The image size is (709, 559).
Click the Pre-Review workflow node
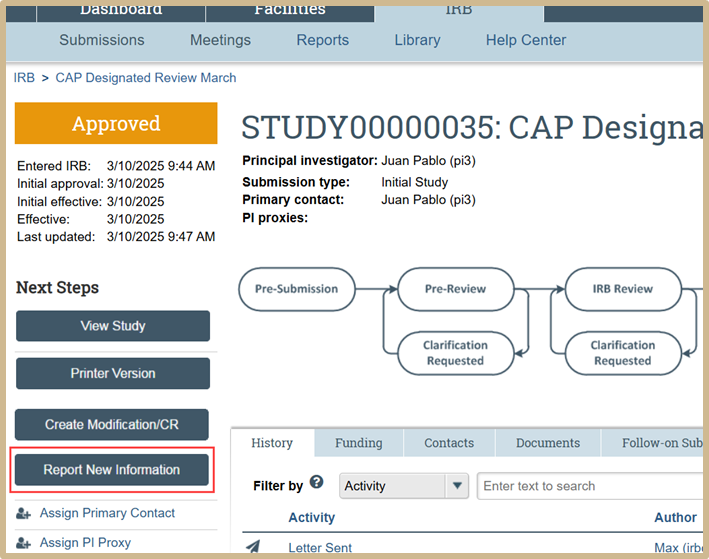coord(455,289)
